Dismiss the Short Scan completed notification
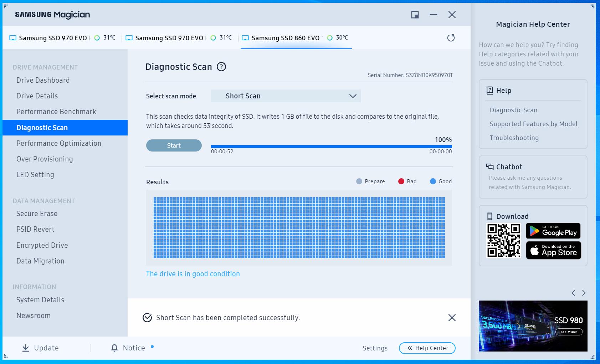 pyautogui.click(x=452, y=317)
